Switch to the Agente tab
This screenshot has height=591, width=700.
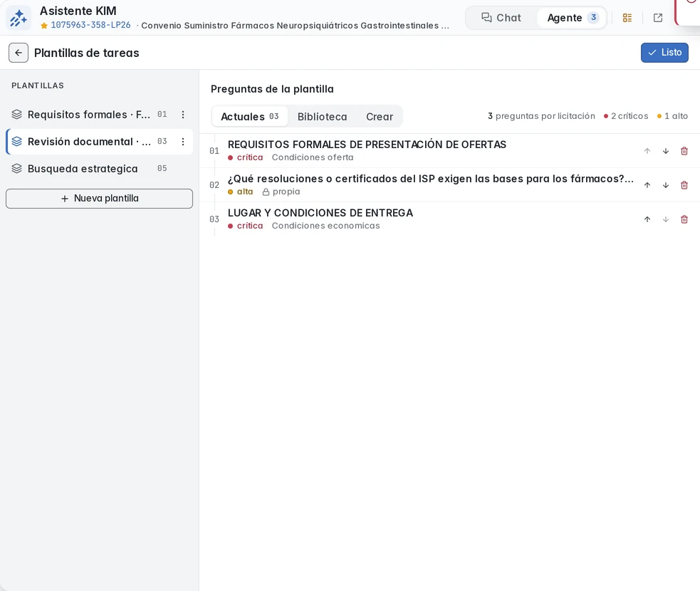click(572, 18)
